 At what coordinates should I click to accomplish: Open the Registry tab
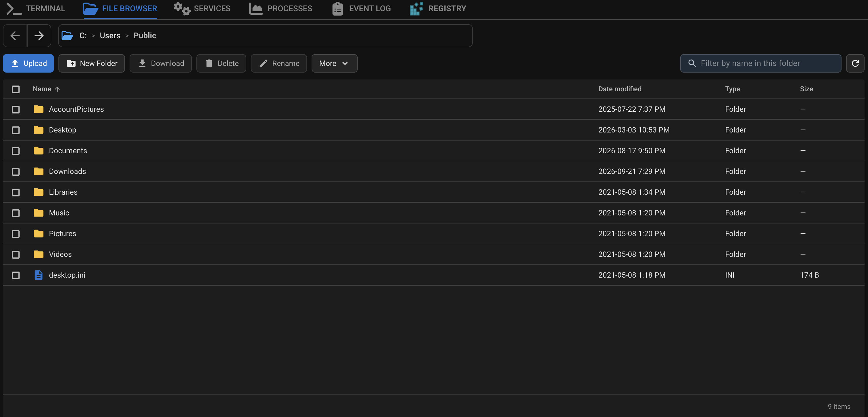coord(438,9)
